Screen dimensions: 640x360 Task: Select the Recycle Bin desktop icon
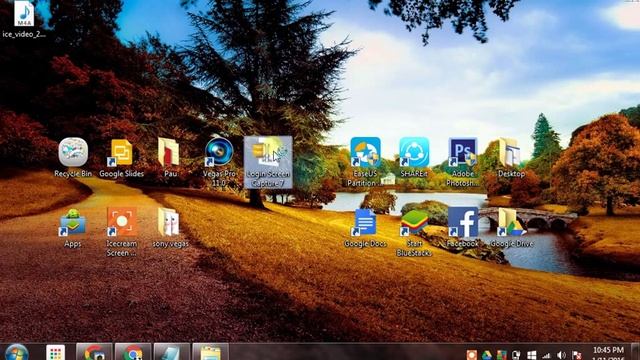[73, 158]
